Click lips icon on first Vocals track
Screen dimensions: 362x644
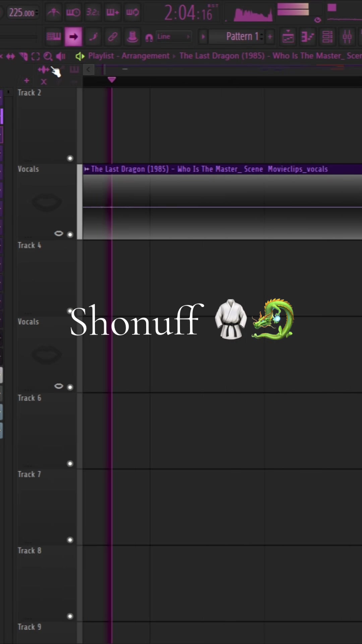59,233
